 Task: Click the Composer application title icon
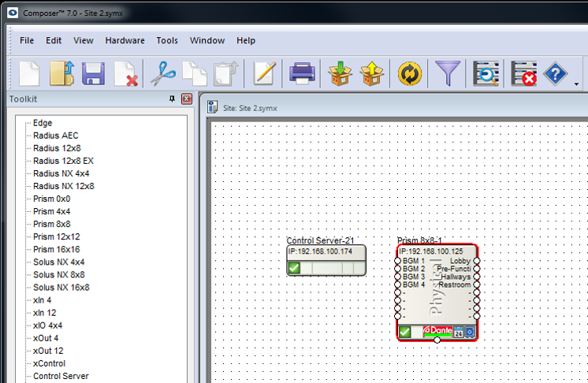(x=13, y=13)
